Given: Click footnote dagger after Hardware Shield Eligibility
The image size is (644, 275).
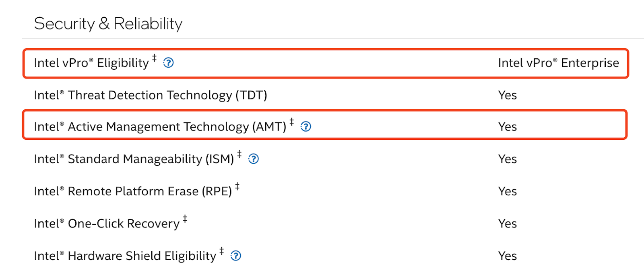Looking at the screenshot, I should click(222, 251).
